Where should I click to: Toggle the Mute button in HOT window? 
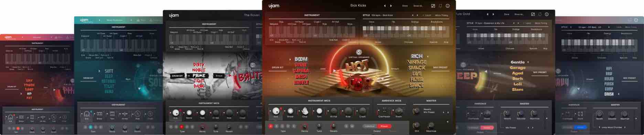[x=352, y=126]
